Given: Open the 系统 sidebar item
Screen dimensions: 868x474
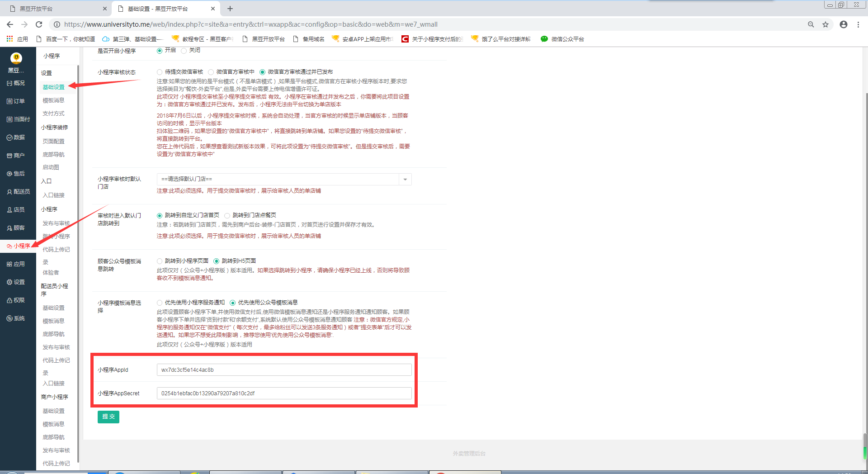Looking at the screenshot, I should pyautogui.click(x=16, y=318).
